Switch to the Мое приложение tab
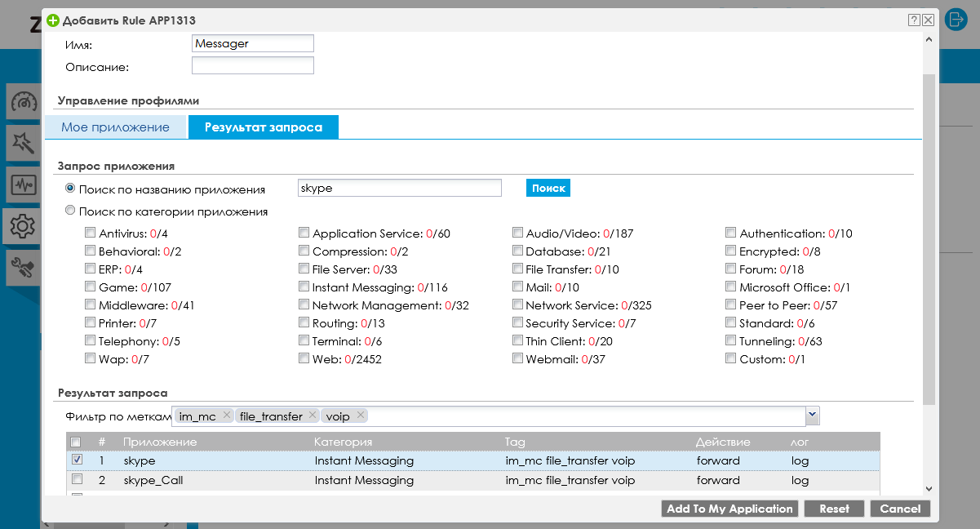980x529 pixels. [116, 127]
